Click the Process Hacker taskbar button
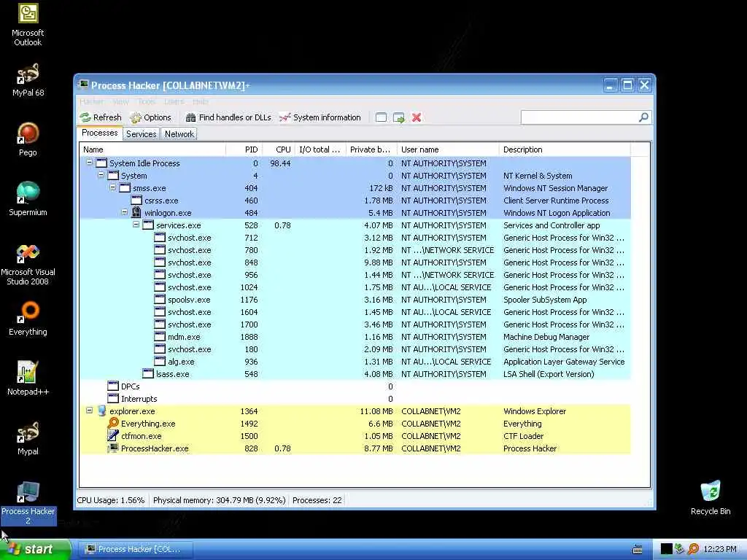The image size is (747, 560). [x=136, y=549]
